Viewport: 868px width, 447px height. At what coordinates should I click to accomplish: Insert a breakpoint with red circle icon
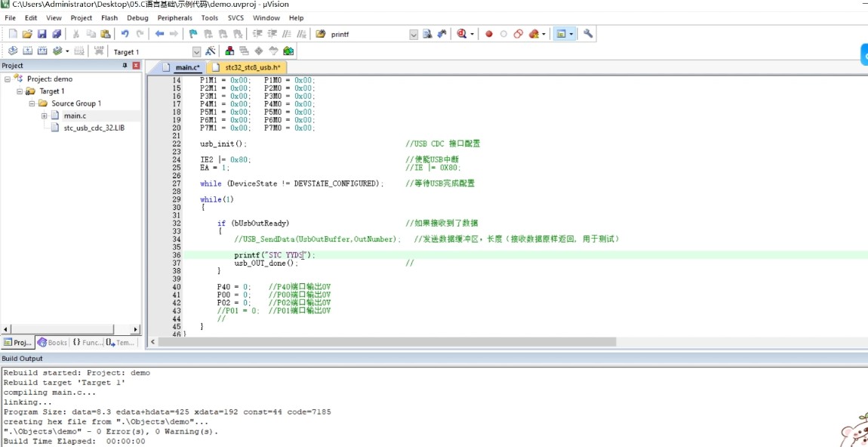489,34
